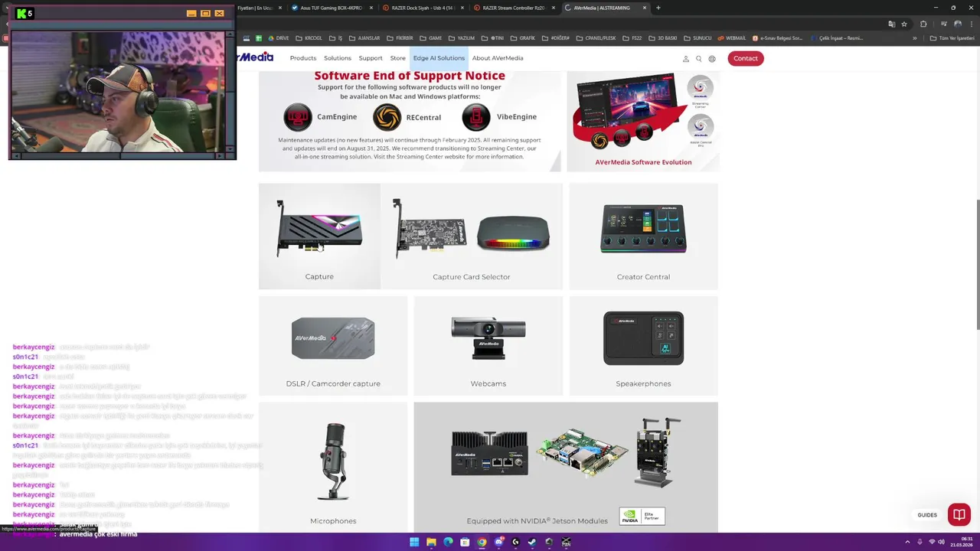Open Discord taskbar icon

(x=498, y=542)
